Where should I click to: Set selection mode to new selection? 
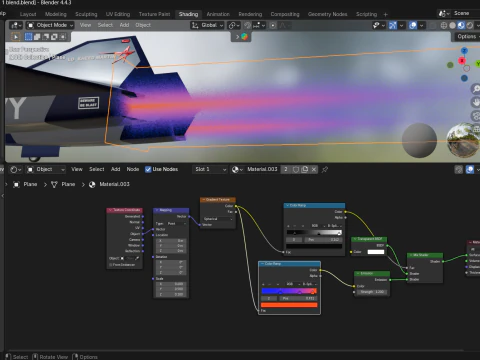point(29,37)
